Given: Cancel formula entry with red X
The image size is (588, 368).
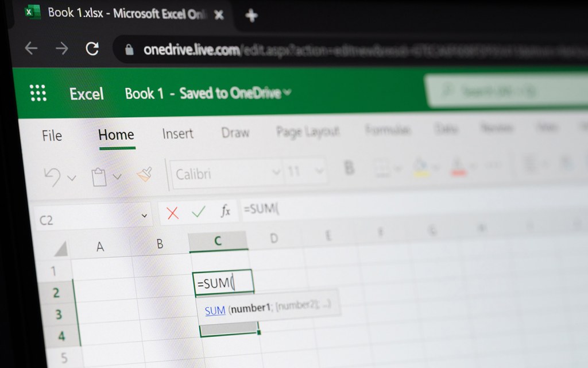Looking at the screenshot, I should tap(172, 213).
